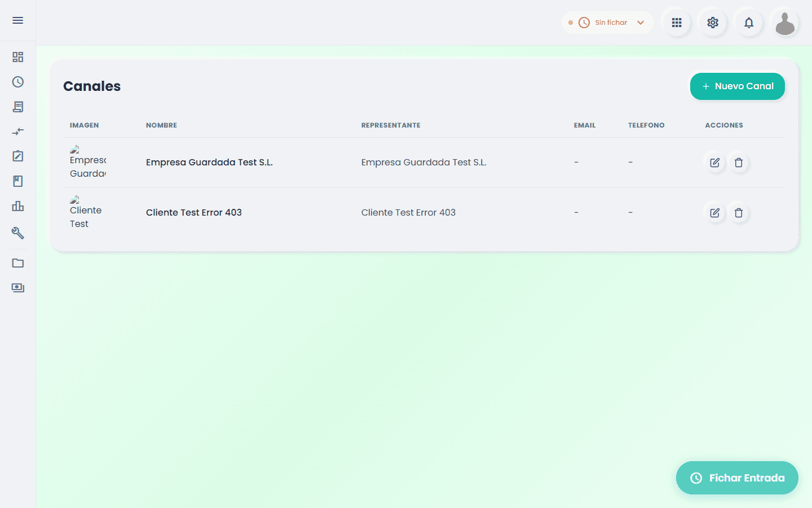Open settings gear in top bar
The image size is (812, 508).
(x=713, y=23)
